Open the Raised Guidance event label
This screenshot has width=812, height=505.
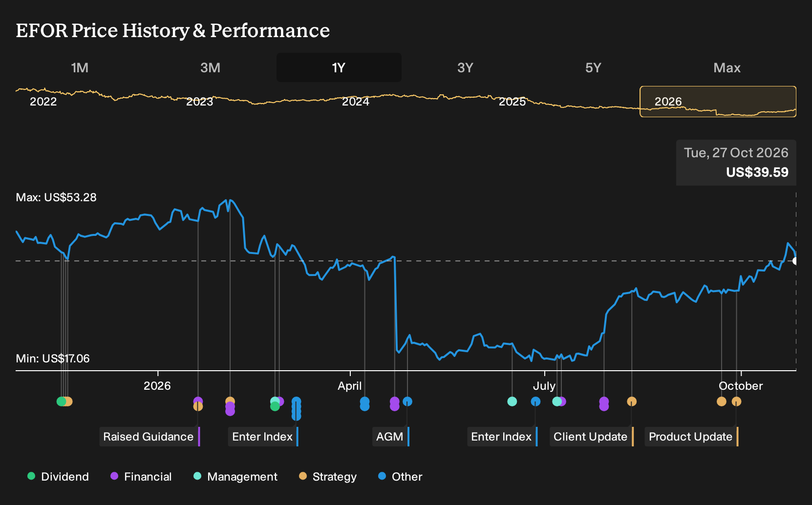150,437
